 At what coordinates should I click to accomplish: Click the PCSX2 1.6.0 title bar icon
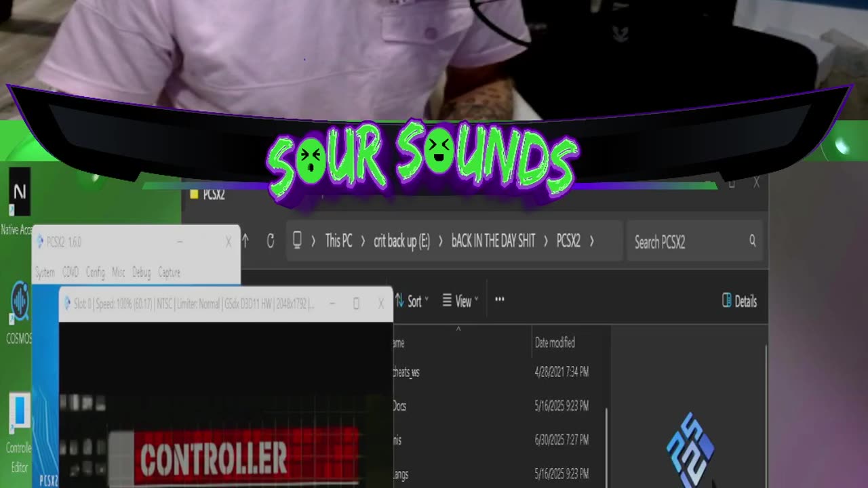click(40, 242)
